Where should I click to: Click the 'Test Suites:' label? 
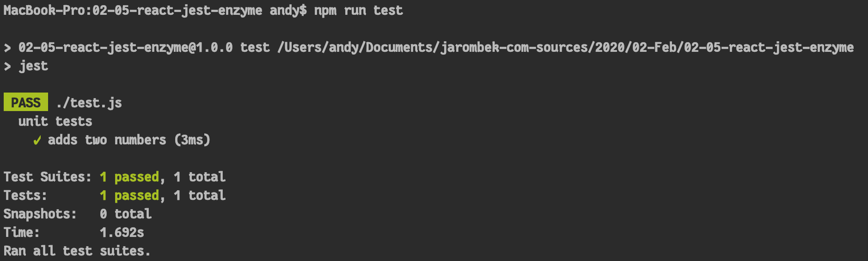[48, 177]
